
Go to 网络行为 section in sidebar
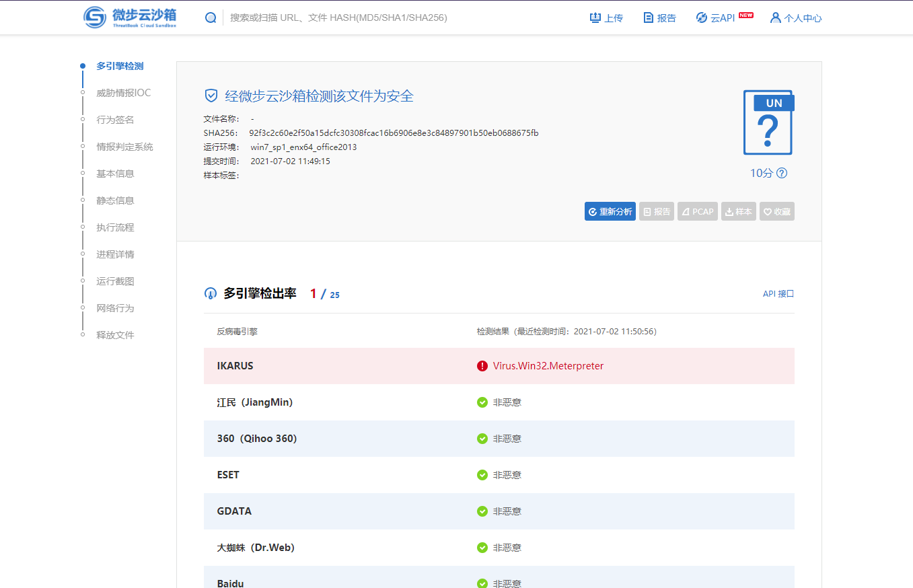pyautogui.click(x=115, y=308)
